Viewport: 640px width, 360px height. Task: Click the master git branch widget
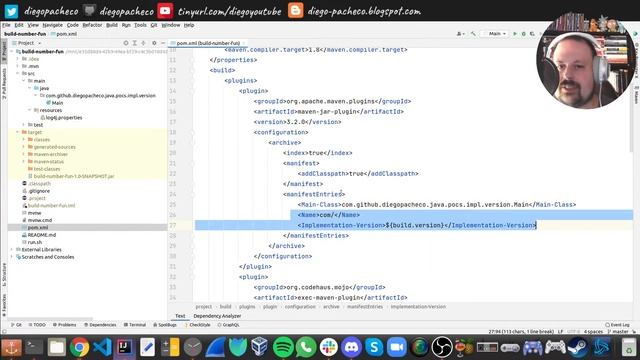(x=618, y=332)
